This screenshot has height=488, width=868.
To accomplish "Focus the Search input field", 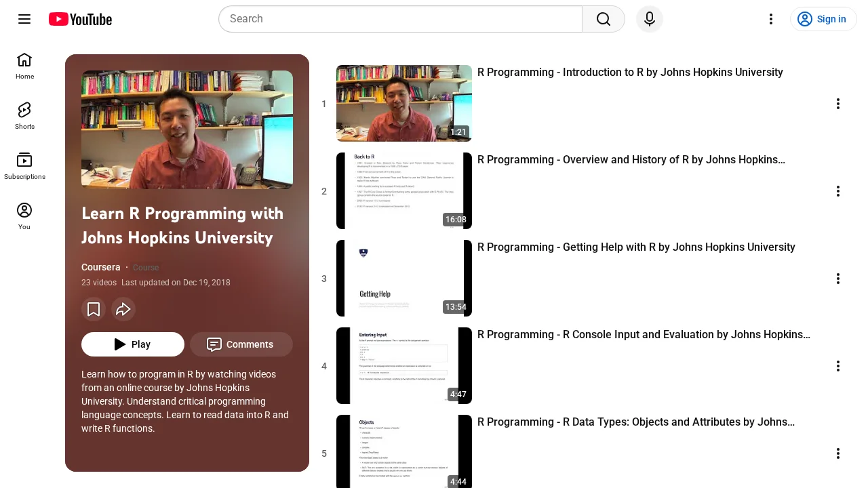I will point(400,19).
